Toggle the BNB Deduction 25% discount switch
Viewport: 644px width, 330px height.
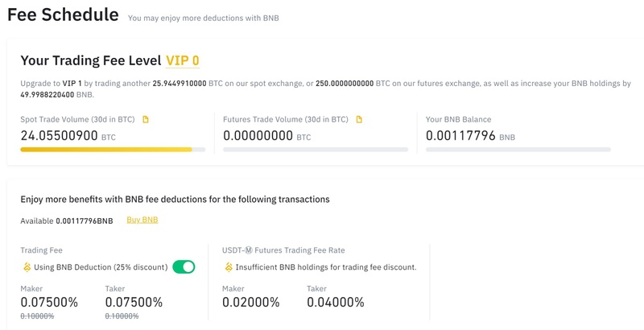pyautogui.click(x=184, y=266)
